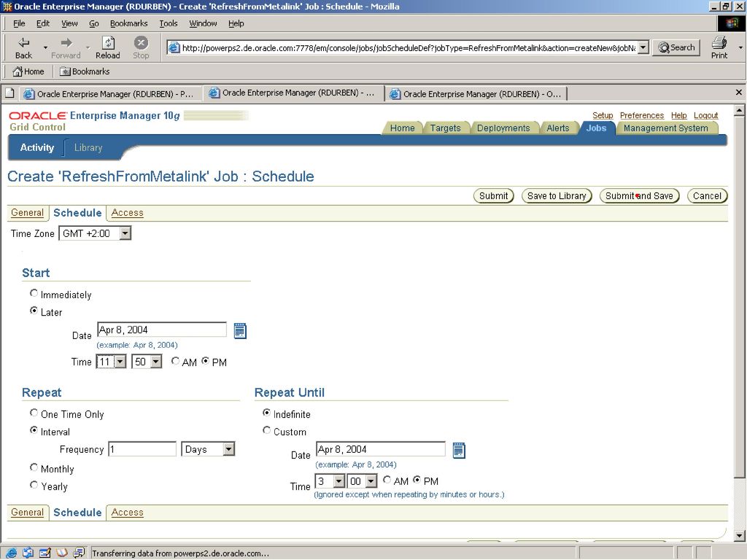The image size is (747, 560).
Task: Select Indefinite repeat until option
Action: pyautogui.click(x=267, y=413)
